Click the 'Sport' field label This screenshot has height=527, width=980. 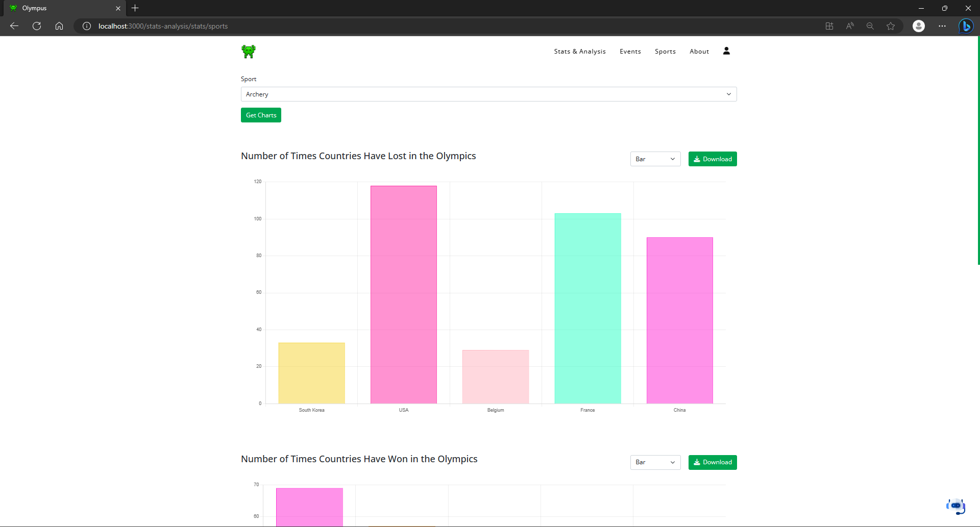coord(249,79)
